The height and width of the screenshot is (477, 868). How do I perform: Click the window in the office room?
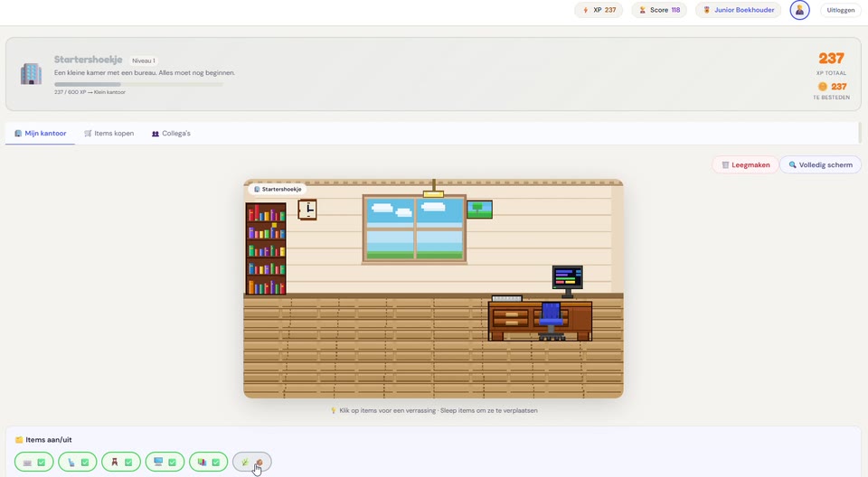414,229
